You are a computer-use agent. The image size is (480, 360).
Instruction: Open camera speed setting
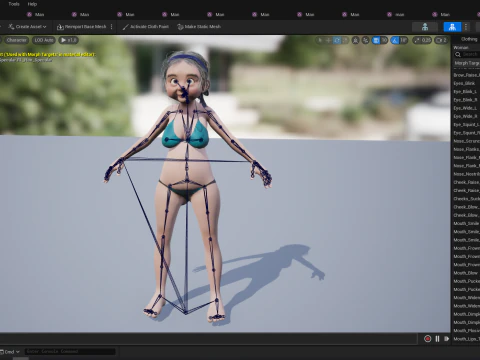tap(442, 40)
